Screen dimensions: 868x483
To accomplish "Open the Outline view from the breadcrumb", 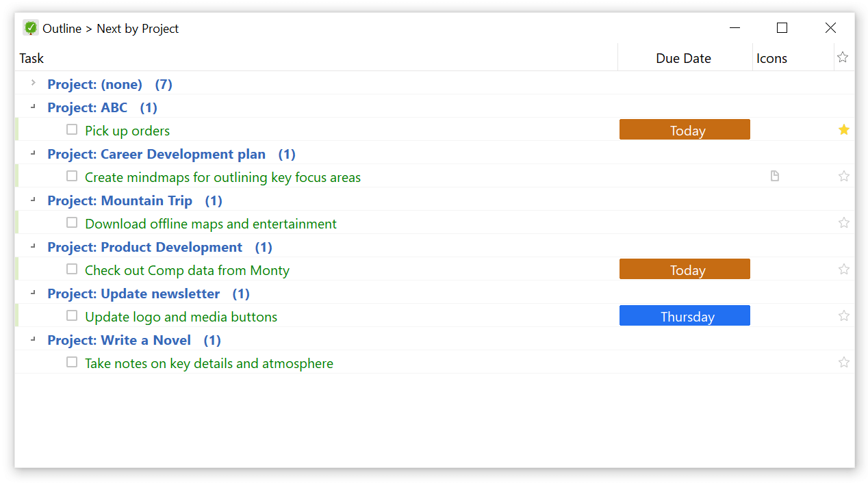I will pyautogui.click(x=60, y=28).
